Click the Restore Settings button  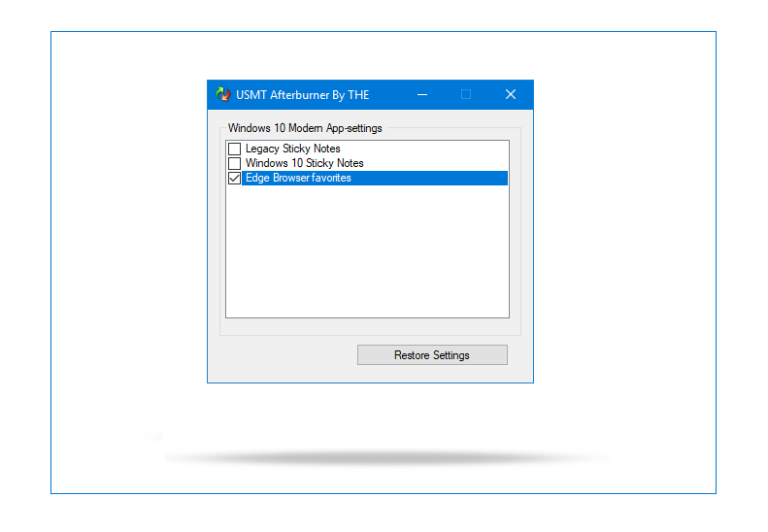[x=432, y=354]
